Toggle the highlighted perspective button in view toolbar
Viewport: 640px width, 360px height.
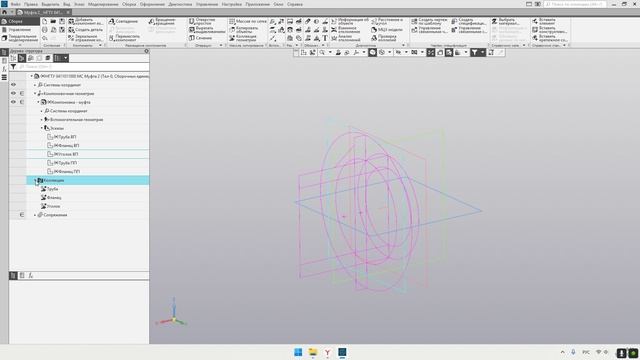coord(431,52)
